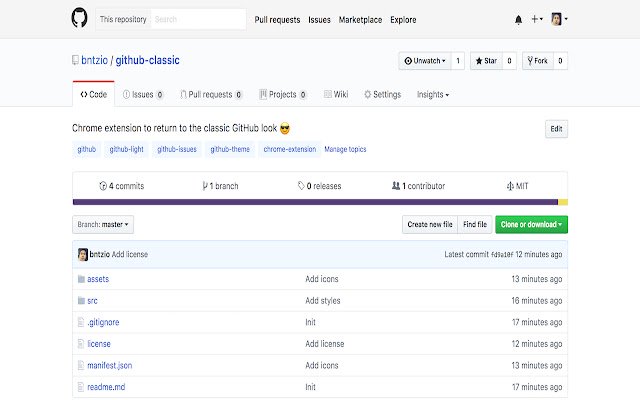
Task: Click the commits clock icon
Action: coord(103,186)
